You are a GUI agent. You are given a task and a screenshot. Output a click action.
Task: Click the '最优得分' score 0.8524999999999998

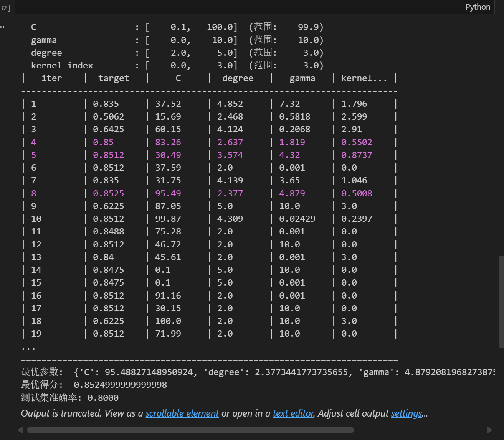click(x=121, y=385)
